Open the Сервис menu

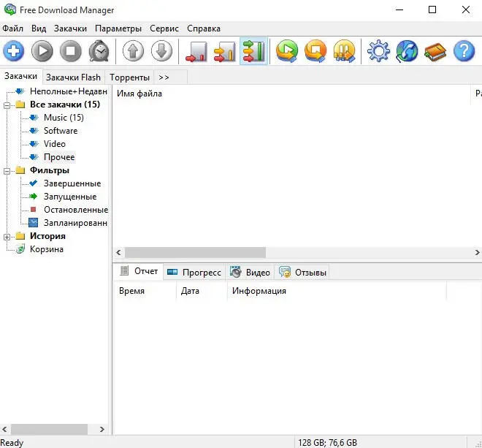tap(164, 29)
